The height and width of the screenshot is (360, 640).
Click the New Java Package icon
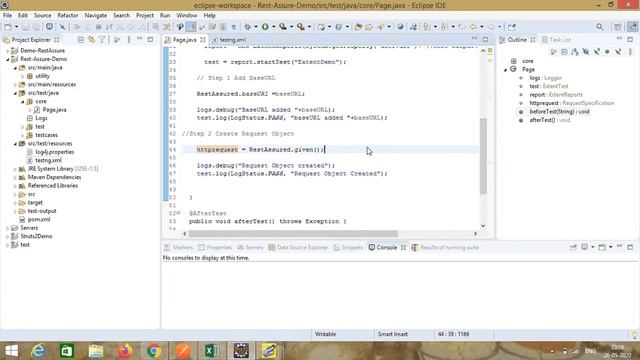(322, 27)
